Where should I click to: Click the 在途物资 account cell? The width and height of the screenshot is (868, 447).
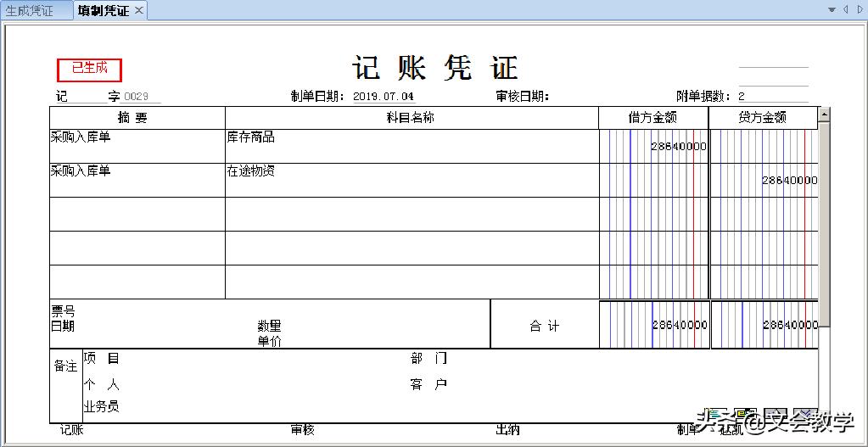412,181
